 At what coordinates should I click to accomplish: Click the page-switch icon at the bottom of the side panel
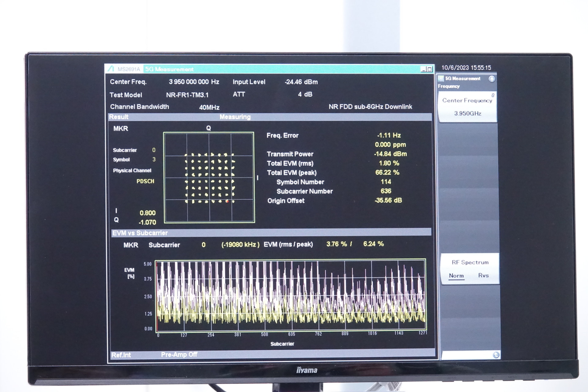496,355
